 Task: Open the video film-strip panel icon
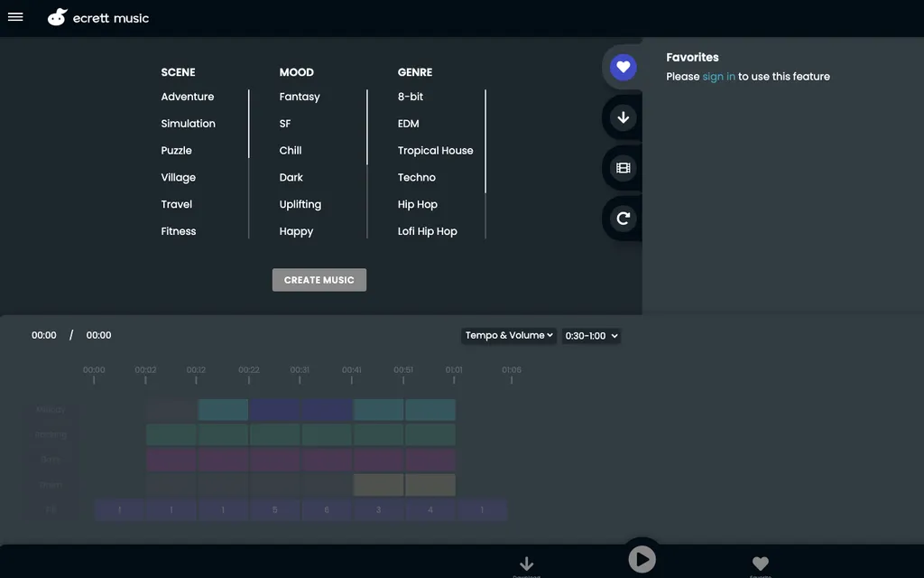[623, 168]
